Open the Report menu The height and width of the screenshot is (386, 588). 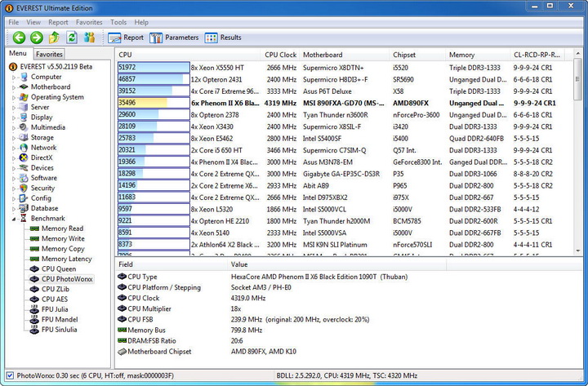point(58,23)
